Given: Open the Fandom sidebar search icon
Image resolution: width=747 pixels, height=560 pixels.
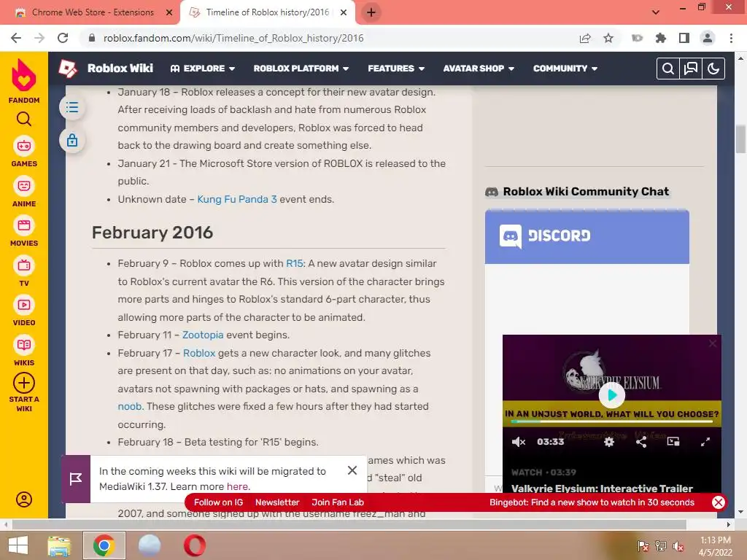Looking at the screenshot, I should (x=24, y=119).
